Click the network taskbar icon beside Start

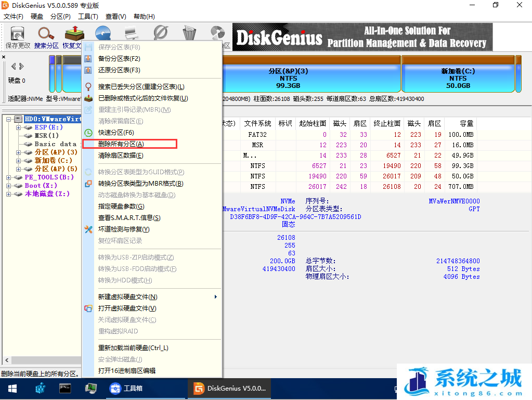[41, 388]
